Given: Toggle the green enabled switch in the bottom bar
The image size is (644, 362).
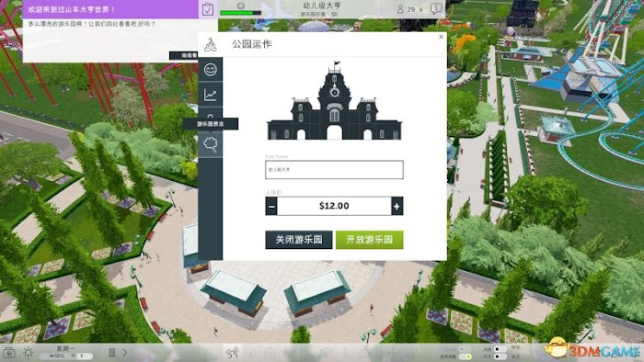Looking at the screenshot, I should click(465, 356).
